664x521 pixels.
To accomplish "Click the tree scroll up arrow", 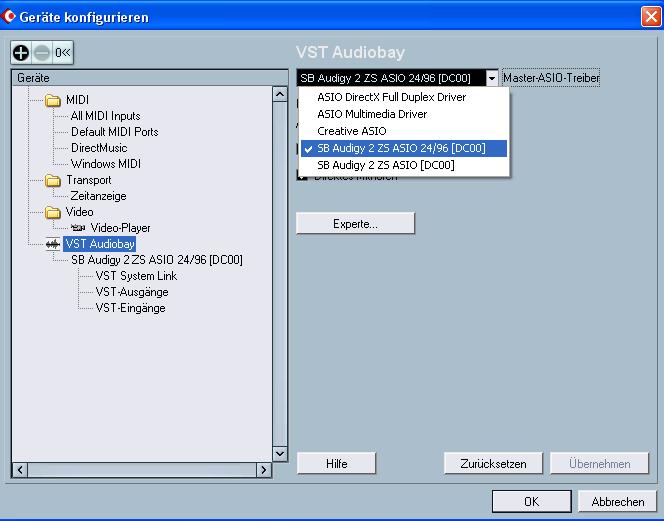I will [279, 94].
